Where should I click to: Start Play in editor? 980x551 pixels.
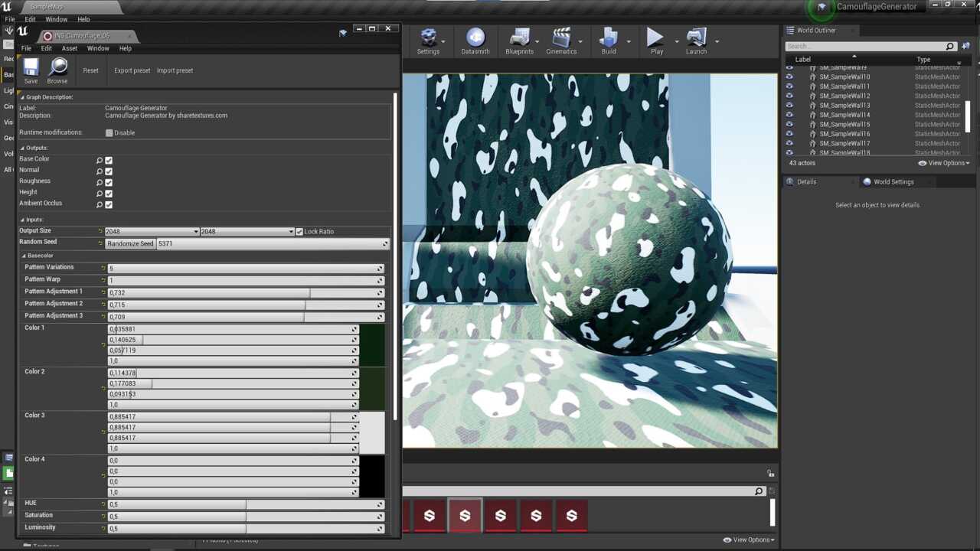click(x=656, y=41)
